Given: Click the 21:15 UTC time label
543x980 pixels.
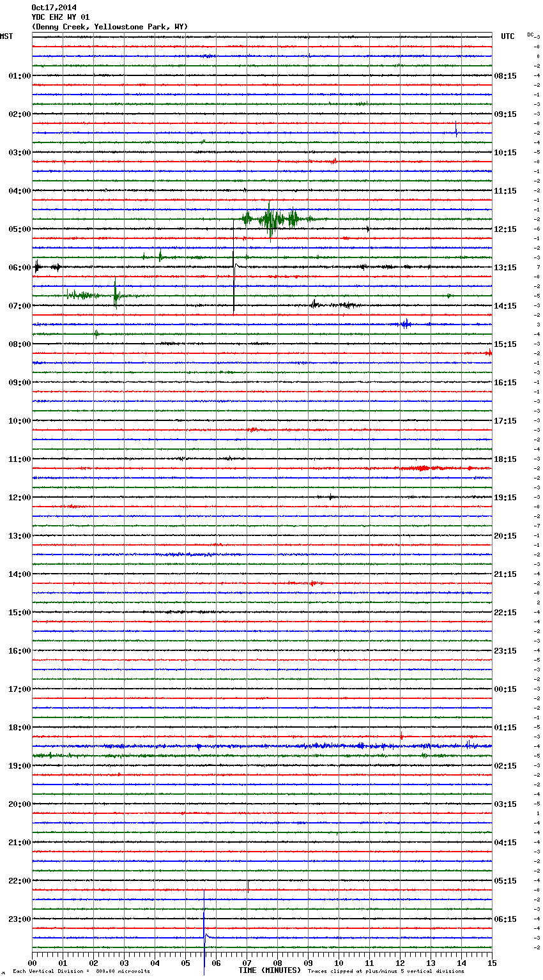Looking at the screenshot, I should [505, 574].
